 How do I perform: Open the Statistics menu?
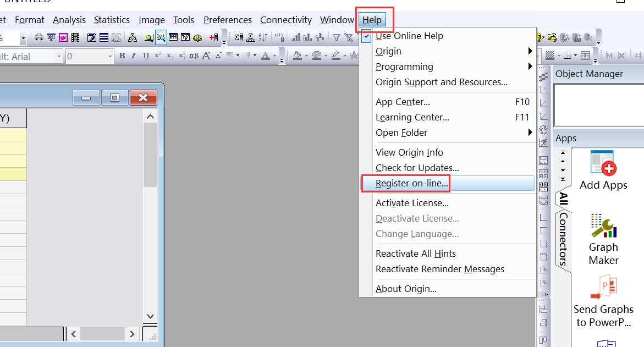click(112, 20)
